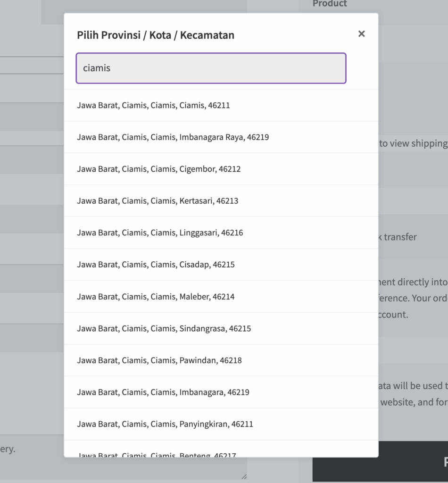Choose the Panyingkiran, 46211 option

(x=165, y=424)
